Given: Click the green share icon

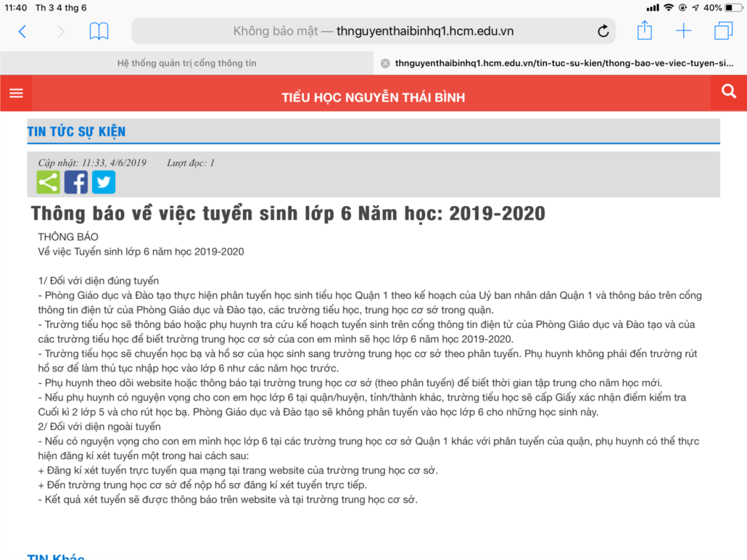Looking at the screenshot, I should click(x=48, y=182).
